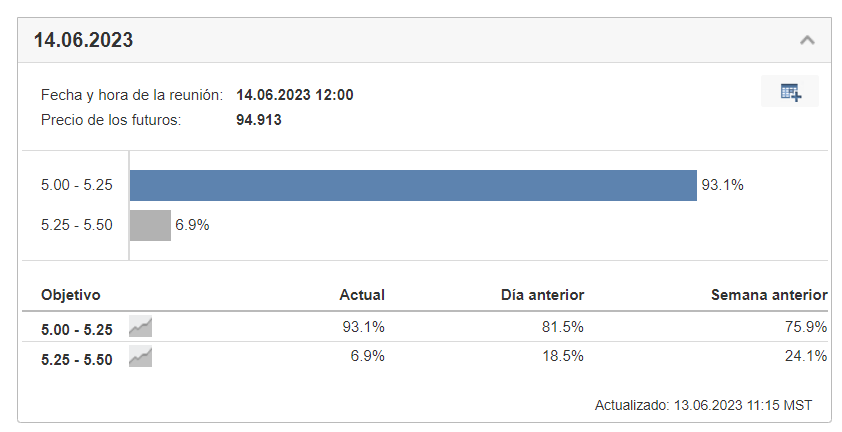Click the Objetivo column header
842x432 pixels.
pyautogui.click(x=70, y=295)
